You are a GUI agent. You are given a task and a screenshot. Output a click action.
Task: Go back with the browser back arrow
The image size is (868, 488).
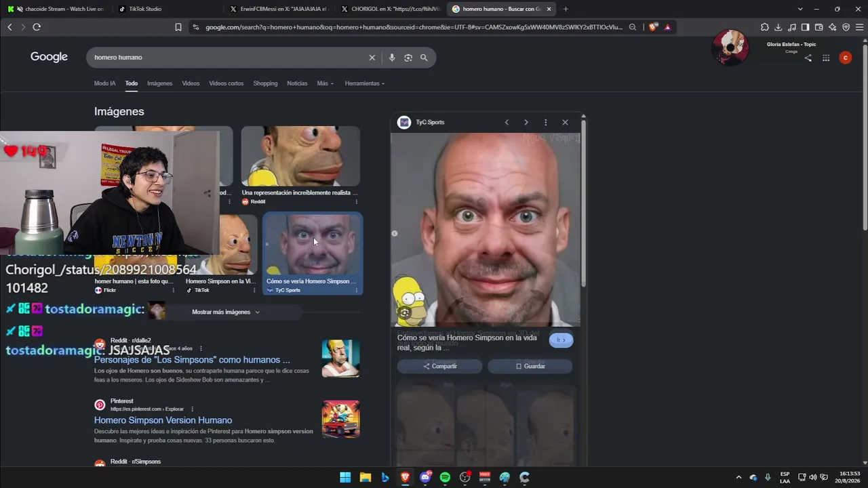click(x=9, y=27)
